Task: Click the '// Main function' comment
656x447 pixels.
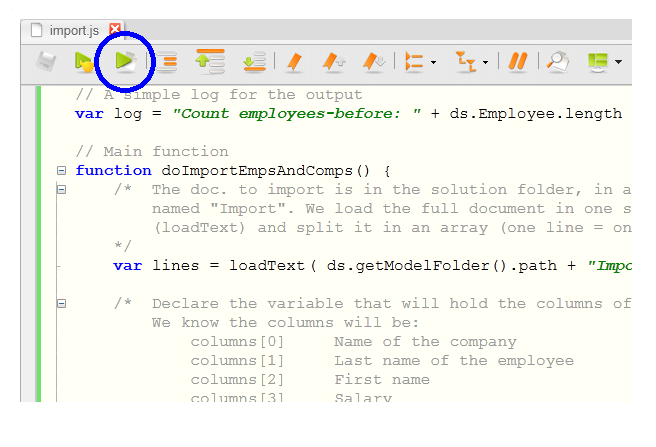Action: [152, 151]
